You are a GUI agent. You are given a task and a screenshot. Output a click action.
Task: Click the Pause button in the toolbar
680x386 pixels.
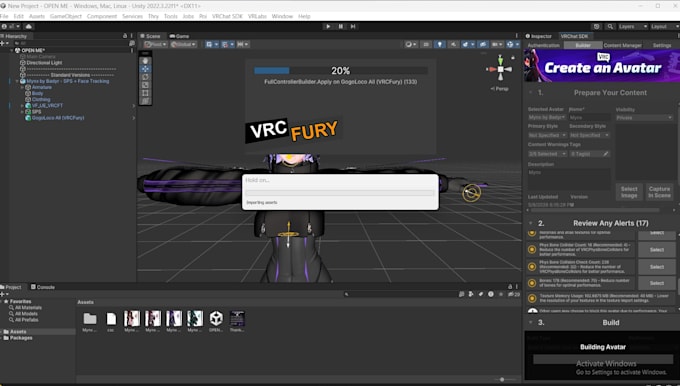pyautogui.click(x=340, y=26)
